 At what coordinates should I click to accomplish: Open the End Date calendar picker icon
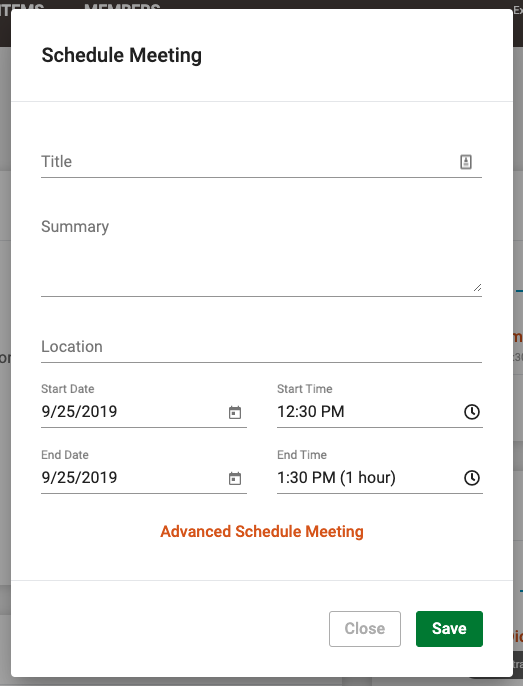point(235,478)
